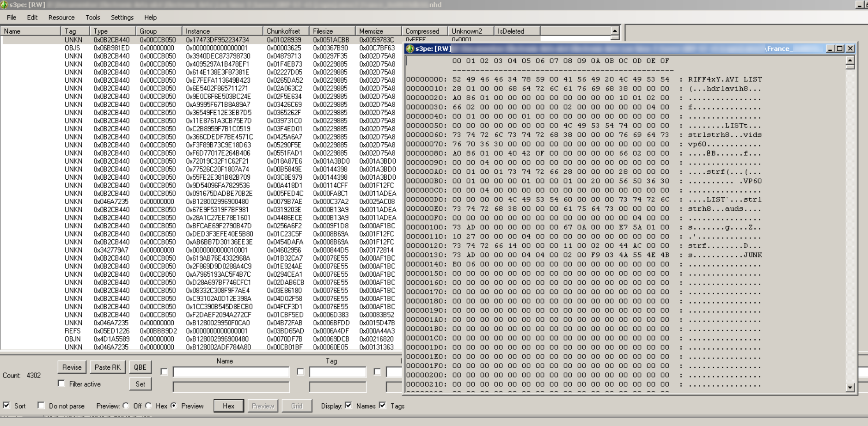
Task: Click the QBE button
Action: [x=141, y=367]
